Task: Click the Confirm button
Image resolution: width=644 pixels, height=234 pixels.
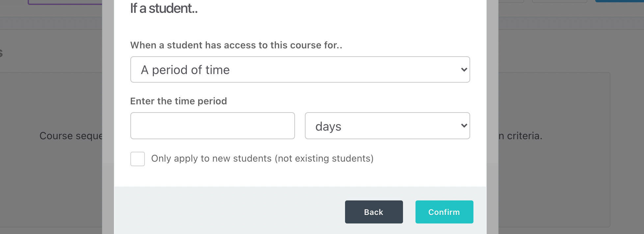Action: click(x=444, y=212)
